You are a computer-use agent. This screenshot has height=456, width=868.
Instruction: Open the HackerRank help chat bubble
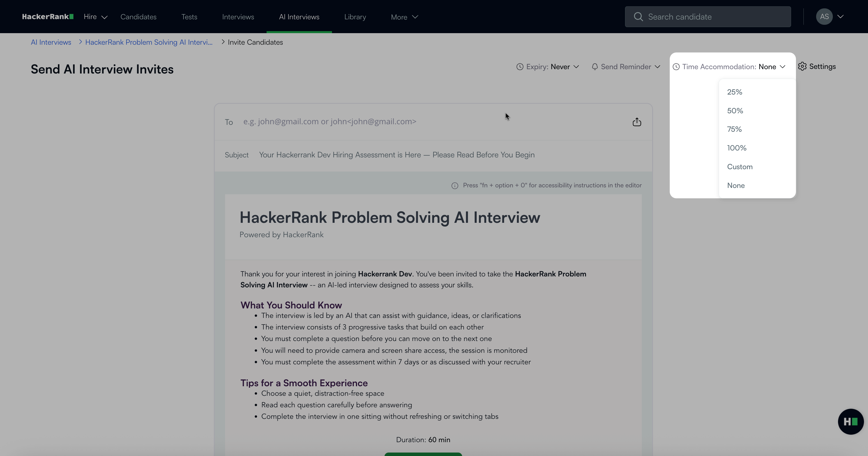tap(850, 421)
